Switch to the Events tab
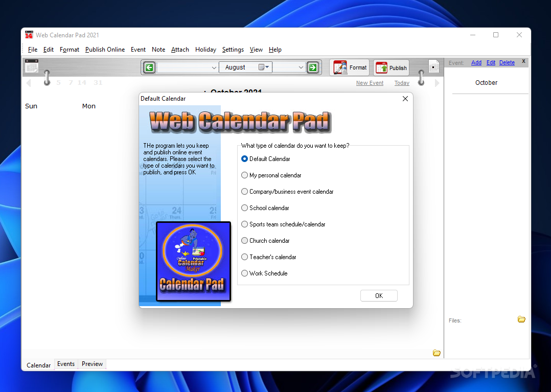Viewport: 551px width, 392px height. pyautogui.click(x=66, y=364)
